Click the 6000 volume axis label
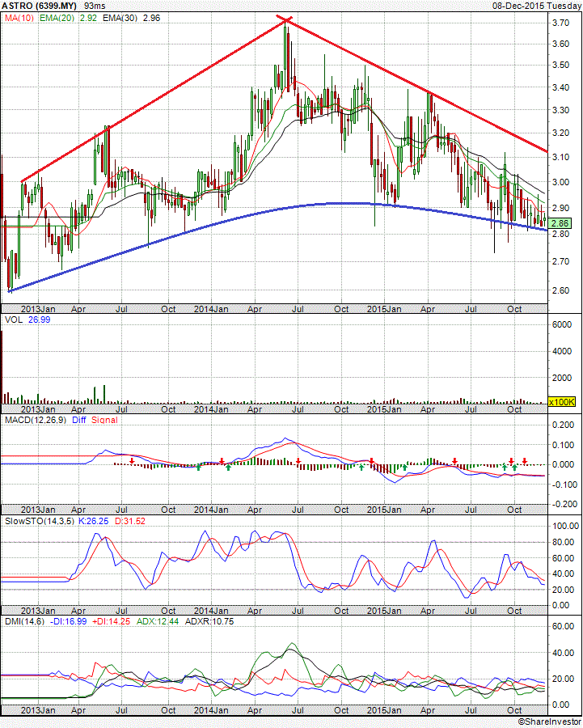This screenshot has width=583, height=728. click(x=562, y=324)
